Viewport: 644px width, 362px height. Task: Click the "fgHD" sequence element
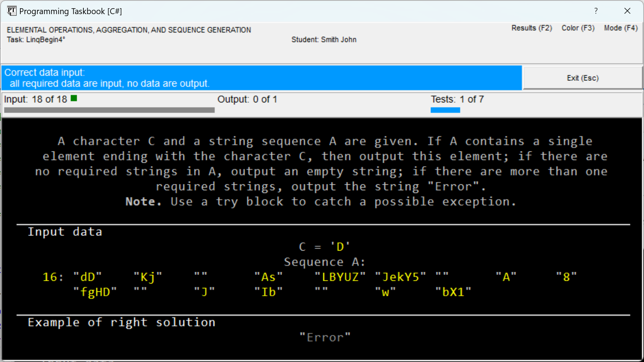(x=95, y=292)
